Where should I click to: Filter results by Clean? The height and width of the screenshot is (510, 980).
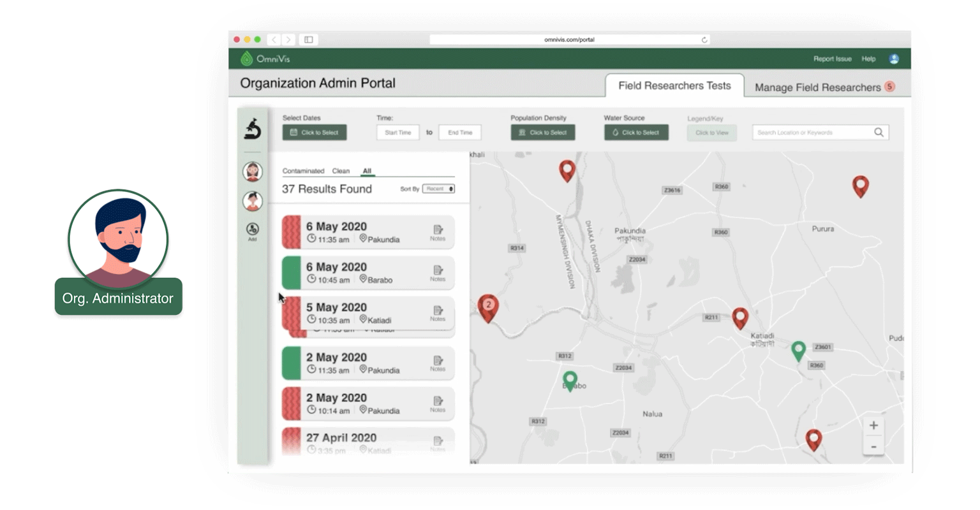341,171
